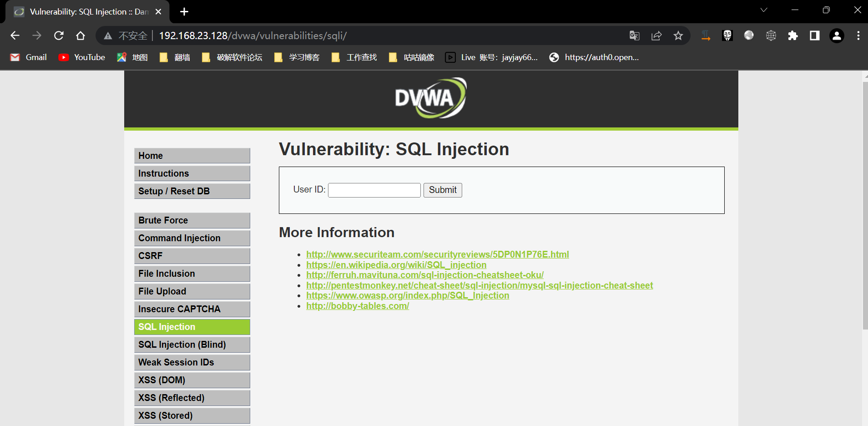Open the user profile avatar icon
Viewport: 868px width, 426px height.
[x=836, y=35]
